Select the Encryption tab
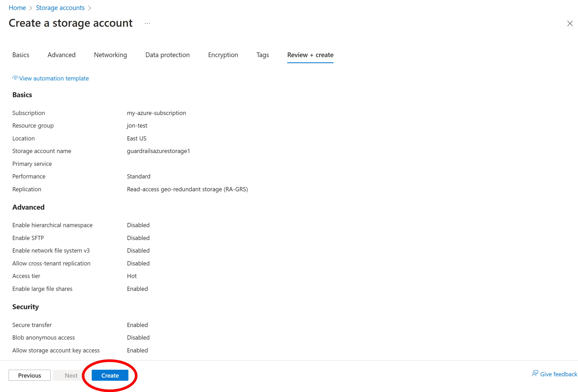This screenshot has height=392, width=578. (223, 55)
